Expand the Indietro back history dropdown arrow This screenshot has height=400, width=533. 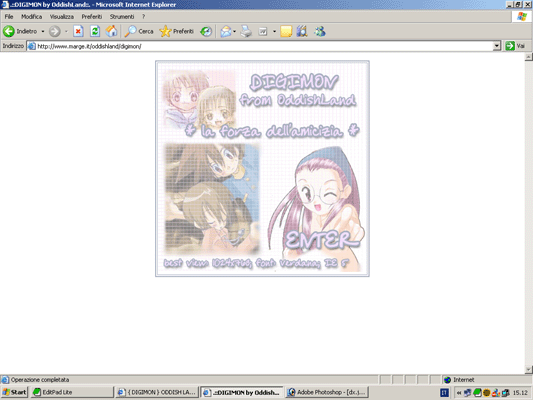pyautogui.click(x=43, y=31)
